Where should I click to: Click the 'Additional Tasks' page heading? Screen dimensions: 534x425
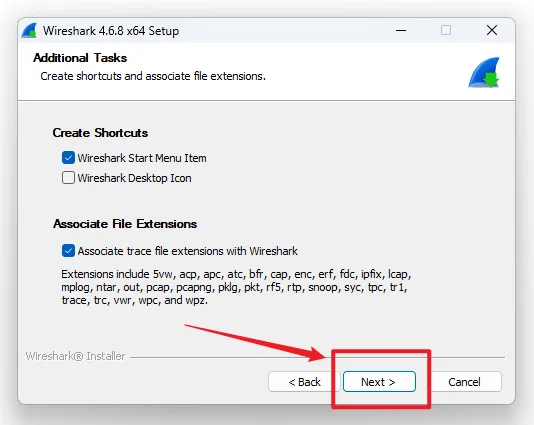coord(80,58)
